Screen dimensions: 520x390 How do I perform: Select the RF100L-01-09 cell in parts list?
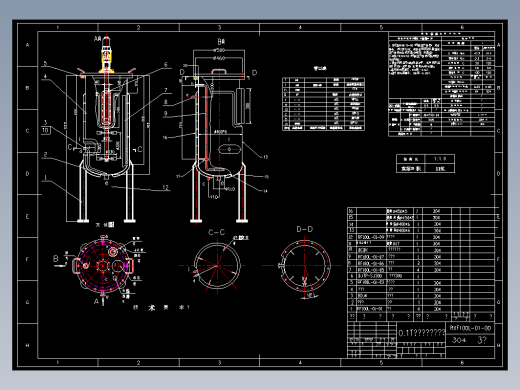tap(371, 237)
